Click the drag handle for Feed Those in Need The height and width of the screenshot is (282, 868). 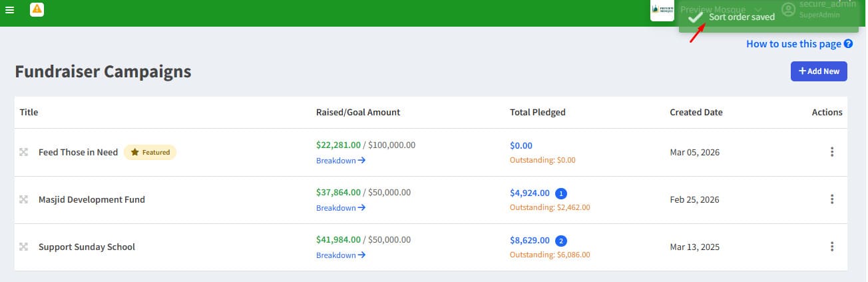click(23, 152)
